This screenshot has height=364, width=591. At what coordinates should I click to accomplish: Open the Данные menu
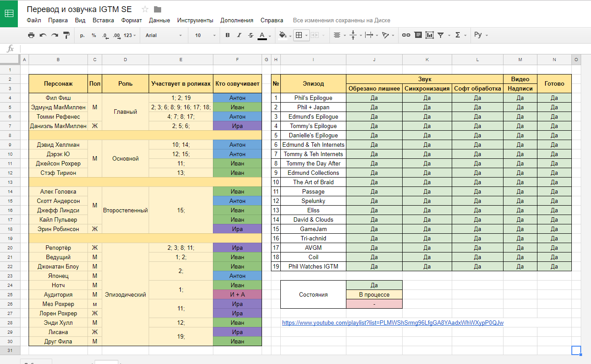159,20
